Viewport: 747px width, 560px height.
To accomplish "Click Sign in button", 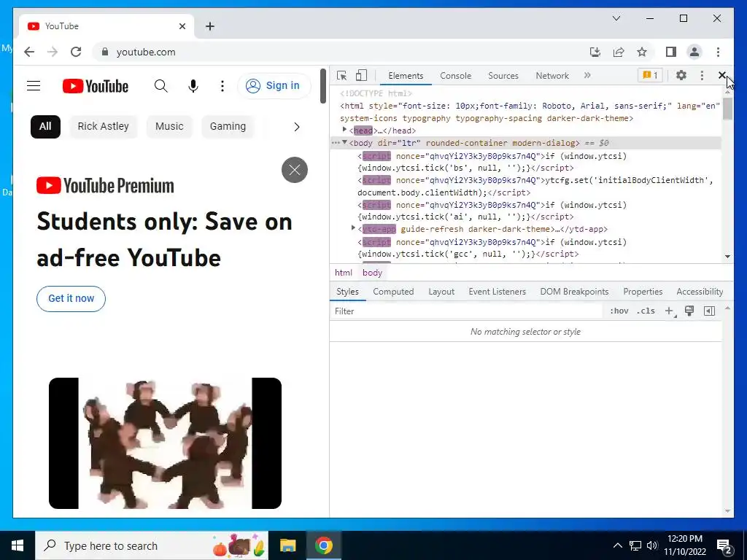I will click(x=274, y=86).
